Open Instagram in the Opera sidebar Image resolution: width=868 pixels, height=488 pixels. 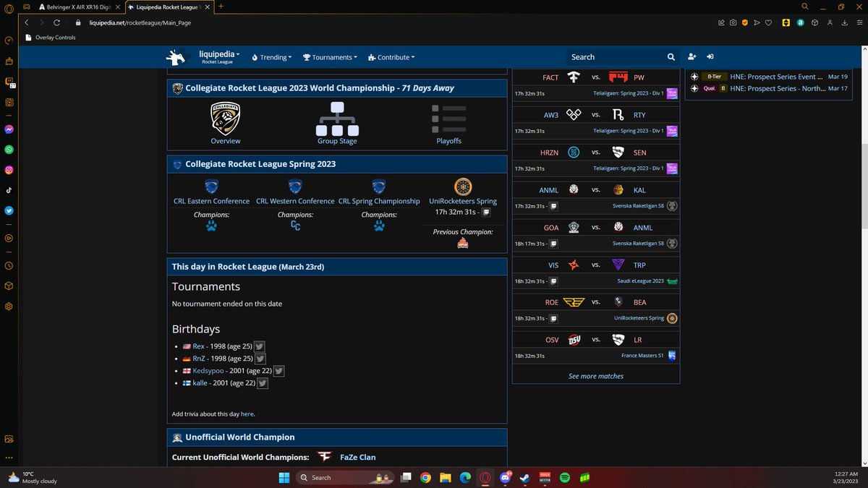pos(9,170)
